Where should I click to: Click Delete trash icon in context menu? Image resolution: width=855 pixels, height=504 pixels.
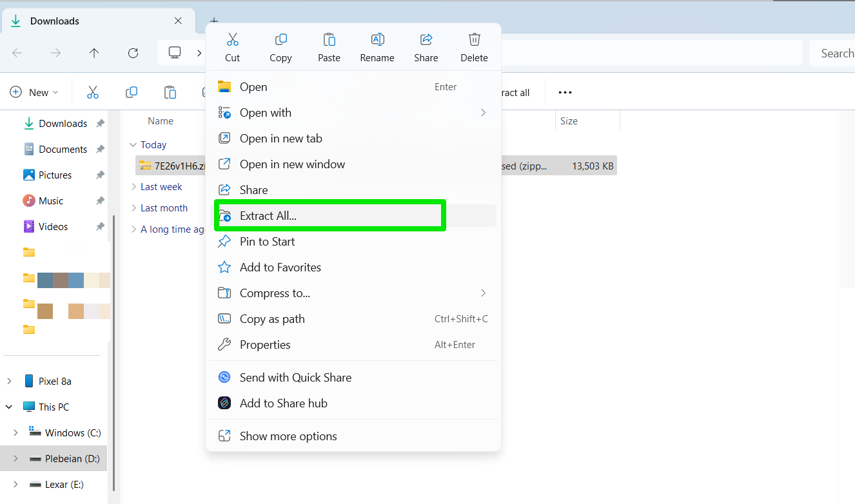pos(474,39)
